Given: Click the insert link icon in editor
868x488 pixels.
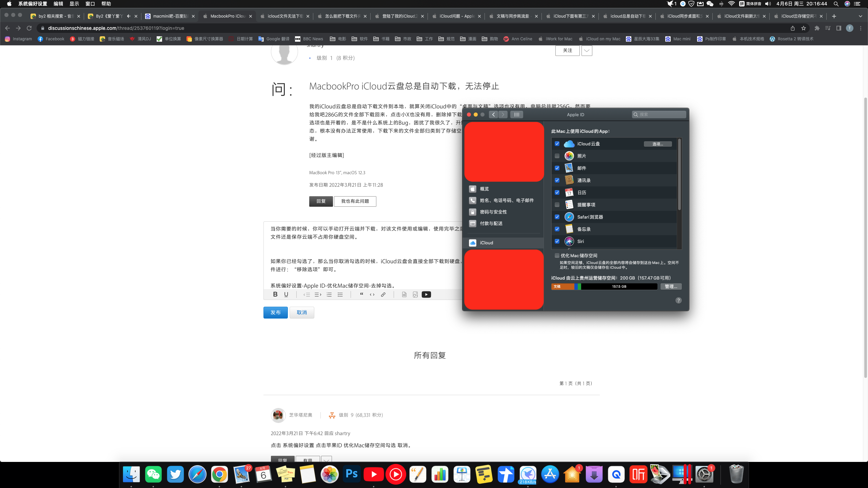Looking at the screenshot, I should pyautogui.click(x=383, y=294).
